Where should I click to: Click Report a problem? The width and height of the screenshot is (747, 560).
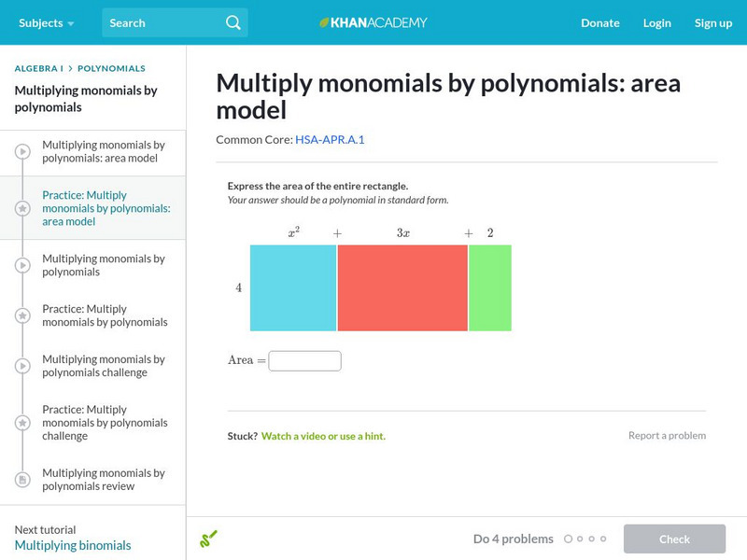click(x=667, y=436)
